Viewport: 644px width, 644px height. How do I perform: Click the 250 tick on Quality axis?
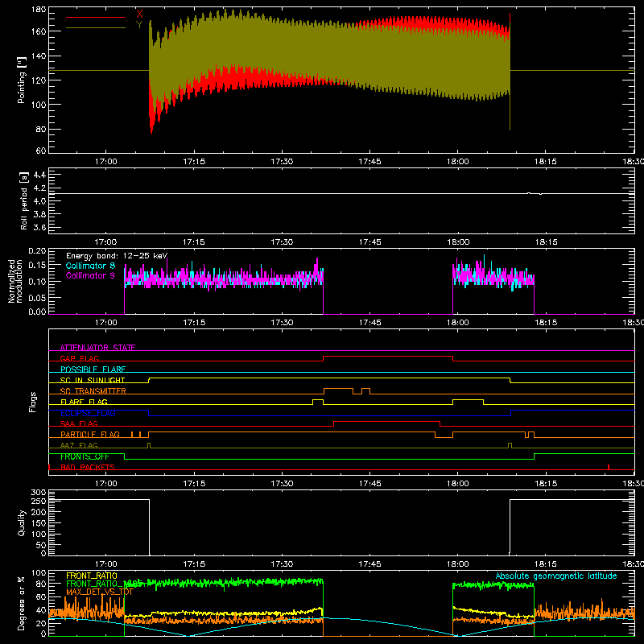[x=39, y=502]
